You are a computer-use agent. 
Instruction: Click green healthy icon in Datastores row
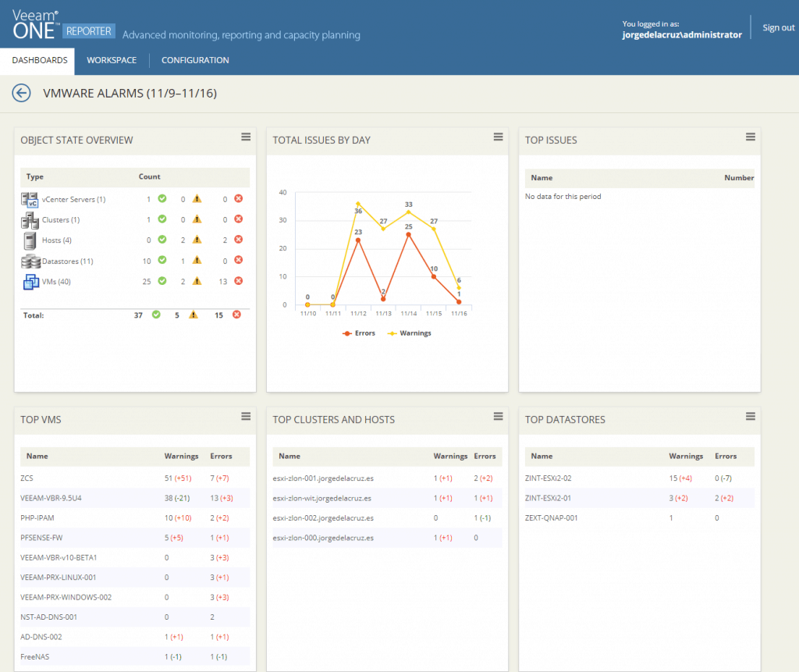point(162,261)
